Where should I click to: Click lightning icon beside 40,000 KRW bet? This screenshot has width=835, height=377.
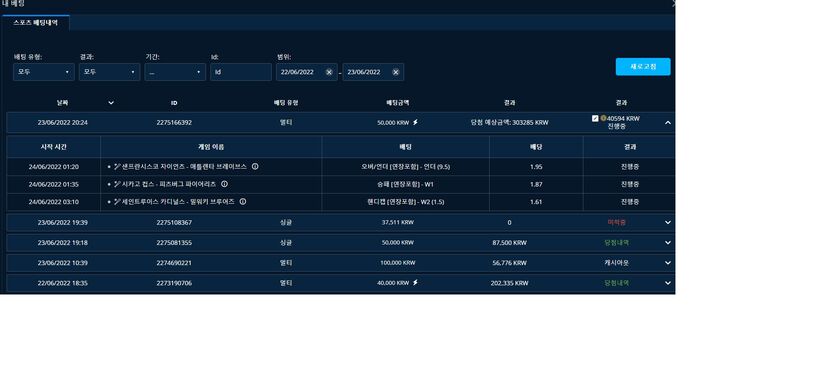click(415, 283)
